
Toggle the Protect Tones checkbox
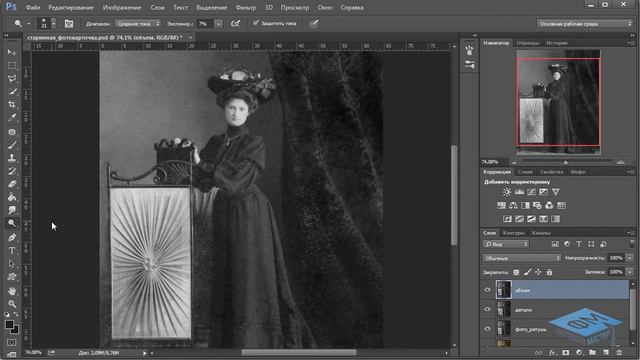[x=256, y=23]
